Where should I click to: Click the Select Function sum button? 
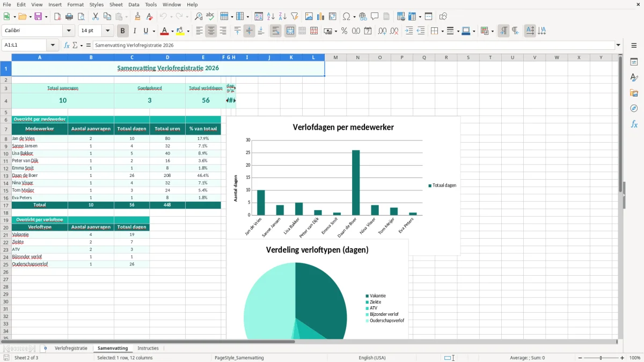pyautogui.click(x=75, y=45)
